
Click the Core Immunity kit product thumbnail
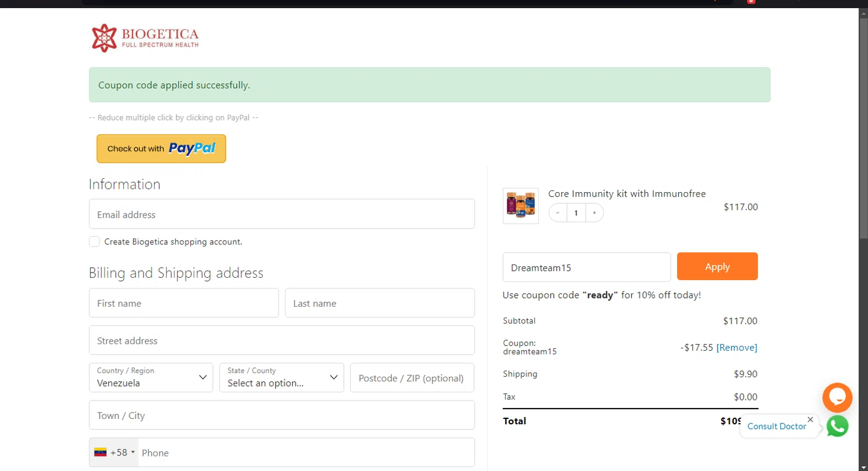pyautogui.click(x=521, y=206)
